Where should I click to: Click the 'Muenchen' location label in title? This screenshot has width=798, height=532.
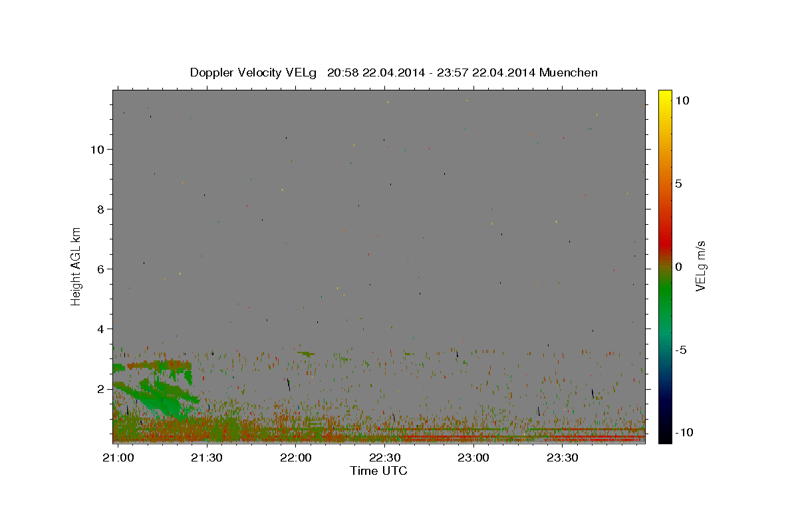(x=569, y=72)
